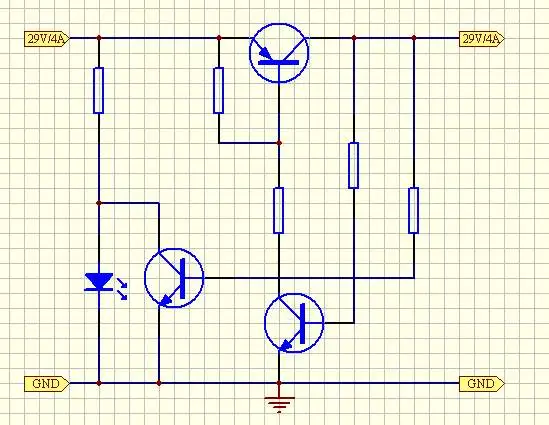Select the resistor left of PNP transistor

pyautogui.click(x=218, y=90)
